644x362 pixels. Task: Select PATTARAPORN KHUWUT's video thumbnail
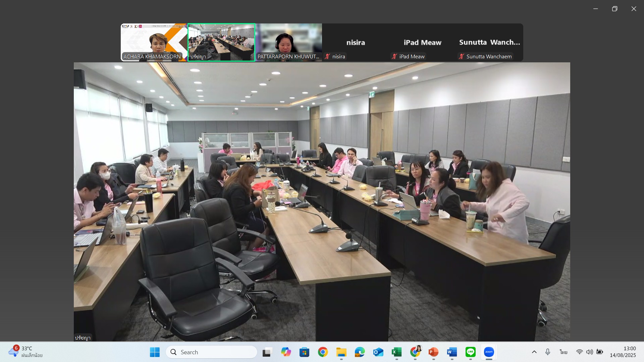(x=288, y=42)
